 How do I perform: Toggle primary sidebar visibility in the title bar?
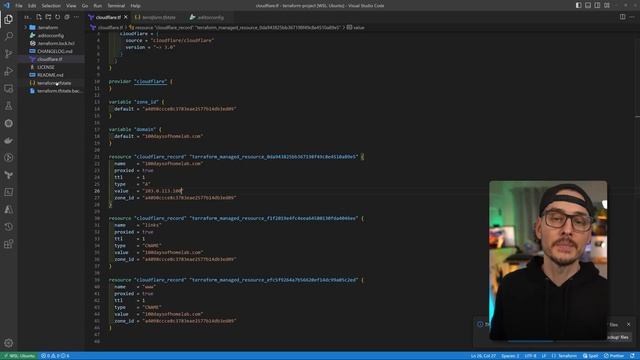click(578, 5)
